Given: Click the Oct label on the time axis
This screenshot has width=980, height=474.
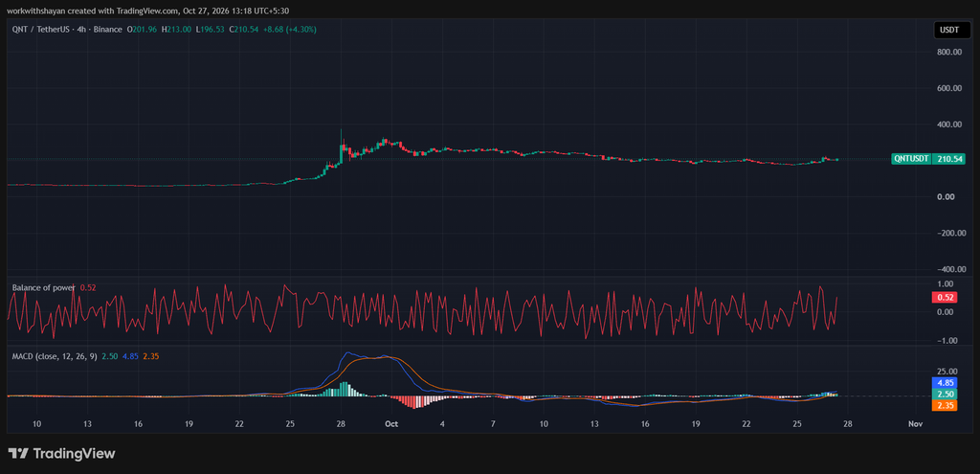Looking at the screenshot, I should (391, 424).
